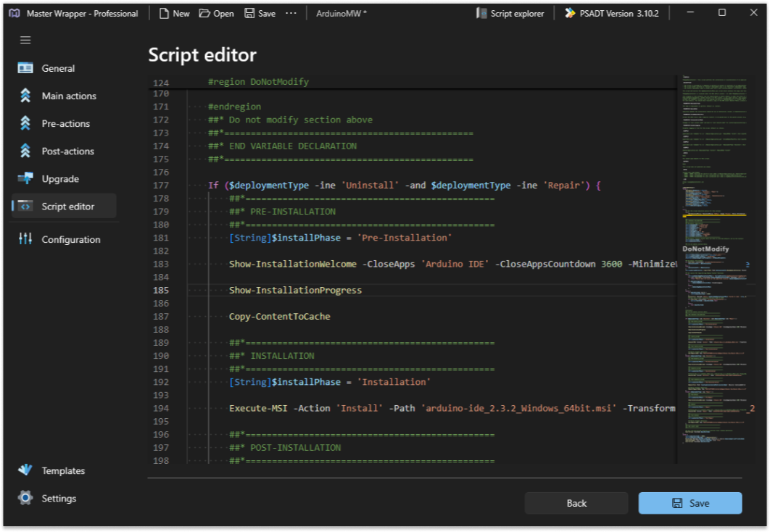Click the Settings gear icon
The image size is (770, 532).
pyautogui.click(x=25, y=498)
